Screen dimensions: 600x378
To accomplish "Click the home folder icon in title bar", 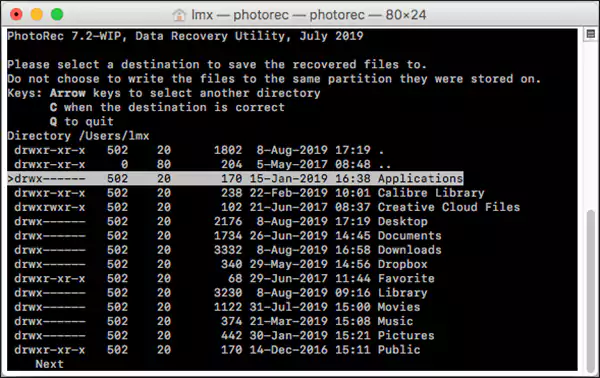I will [179, 15].
